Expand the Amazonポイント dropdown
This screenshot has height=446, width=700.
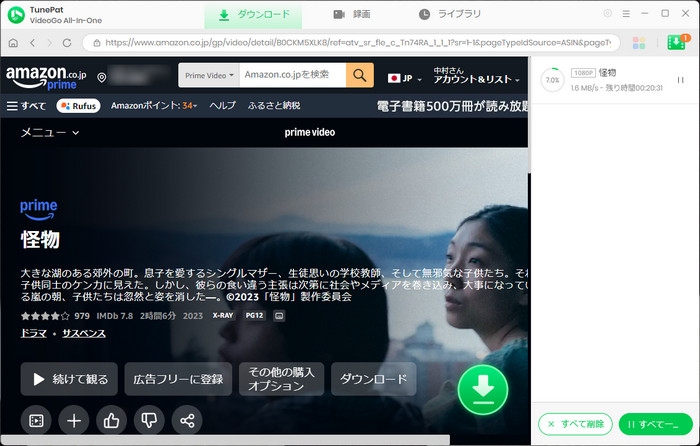[154, 106]
